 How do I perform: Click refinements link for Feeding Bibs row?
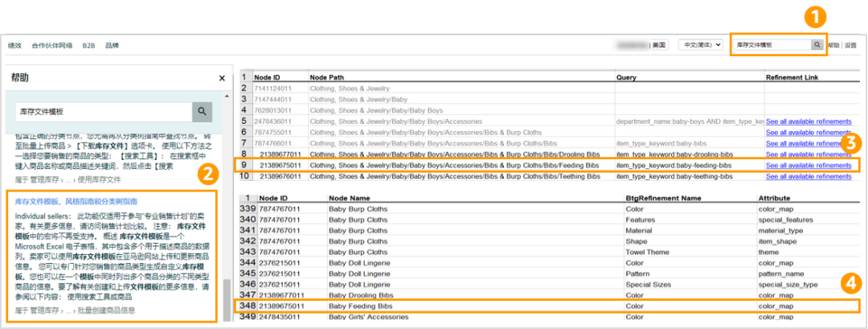[x=808, y=165]
